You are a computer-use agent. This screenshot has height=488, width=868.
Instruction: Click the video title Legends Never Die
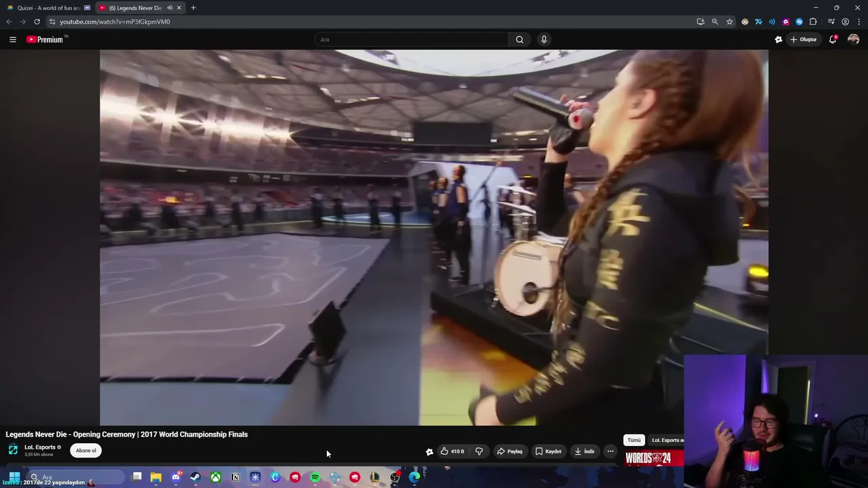[127, 434]
